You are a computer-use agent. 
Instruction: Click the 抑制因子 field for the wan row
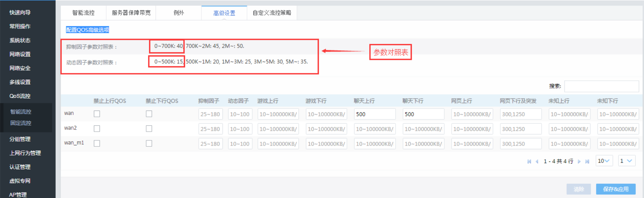210,114
